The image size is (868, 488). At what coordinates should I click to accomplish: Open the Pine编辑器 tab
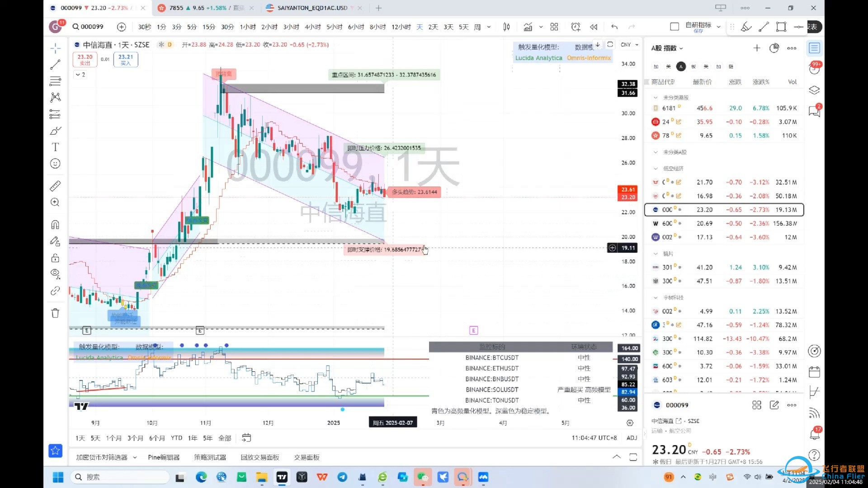pos(164,457)
